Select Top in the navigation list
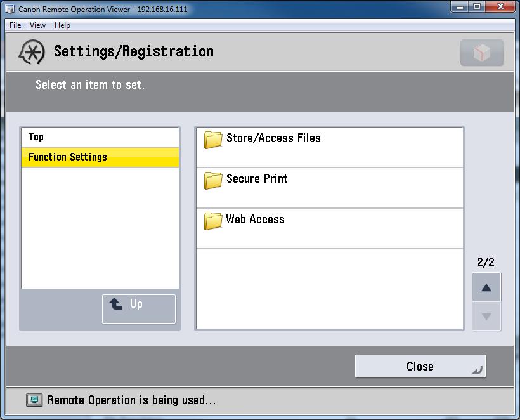The height and width of the screenshot is (420, 520). pos(100,137)
